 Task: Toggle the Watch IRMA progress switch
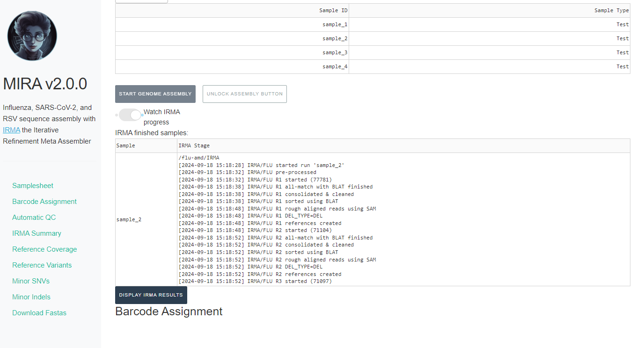tap(130, 115)
